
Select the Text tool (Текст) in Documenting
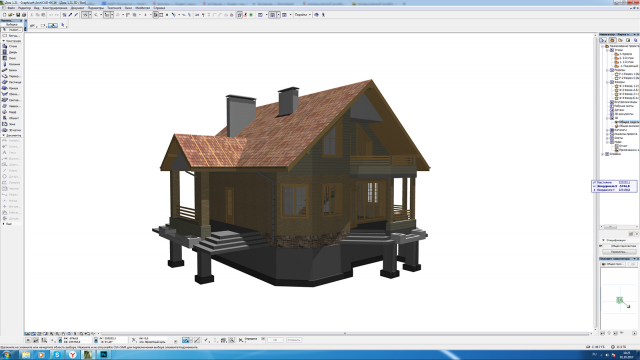click(11, 152)
